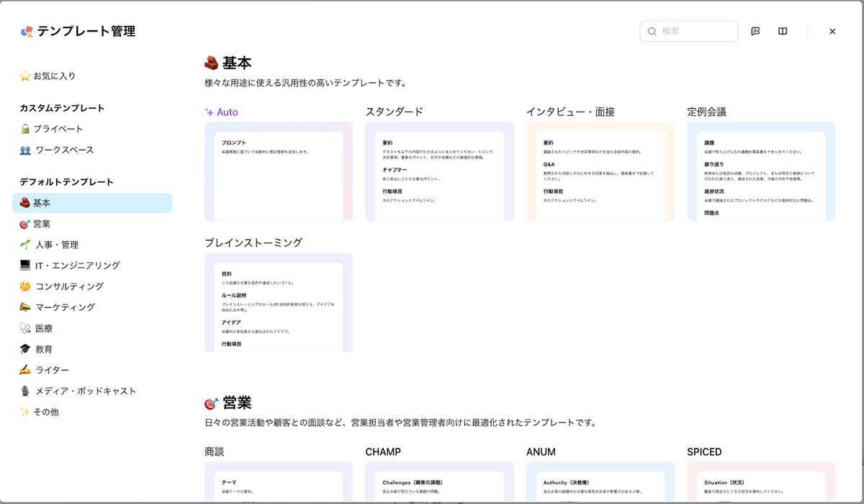The width and height of the screenshot is (864, 504).
Task: Click the カスタムテンプレート sidebar header
Action: 62,108
